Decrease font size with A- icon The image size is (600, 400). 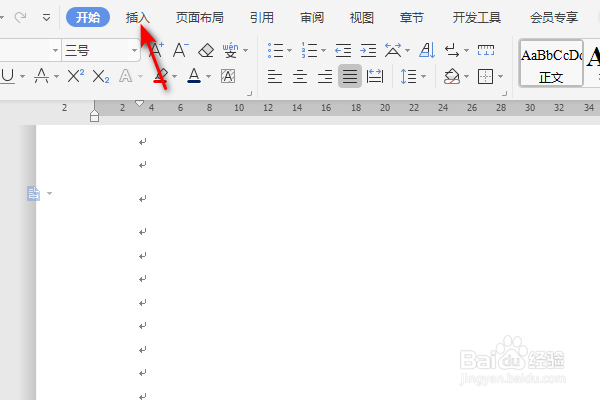(x=181, y=50)
